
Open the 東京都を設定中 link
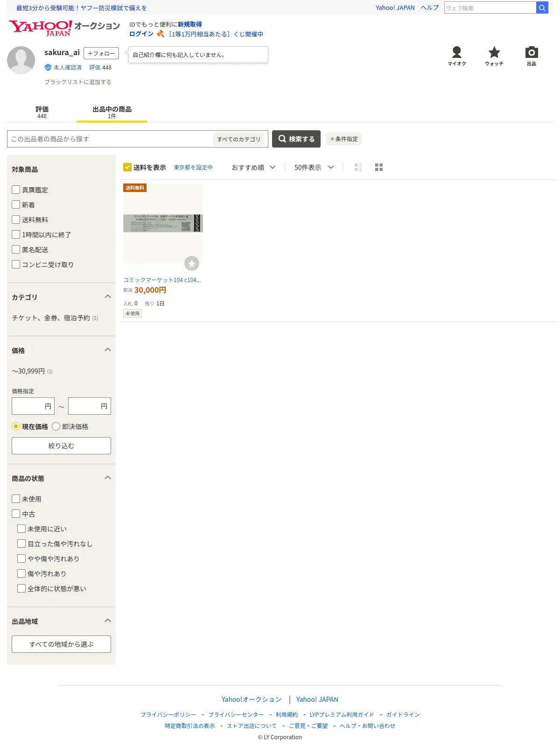point(193,168)
